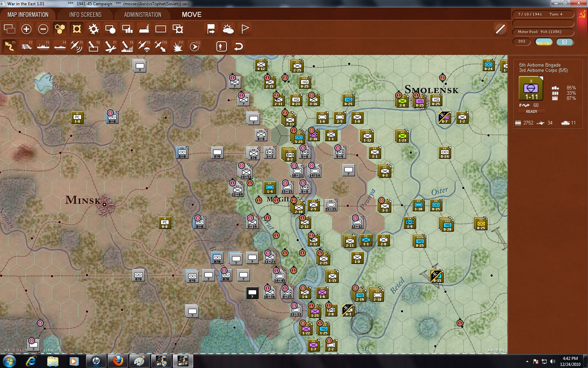Viewport: 588px width, 368px height.
Task: Select the Air transfer mode (F10) icon
Action: [161, 46]
